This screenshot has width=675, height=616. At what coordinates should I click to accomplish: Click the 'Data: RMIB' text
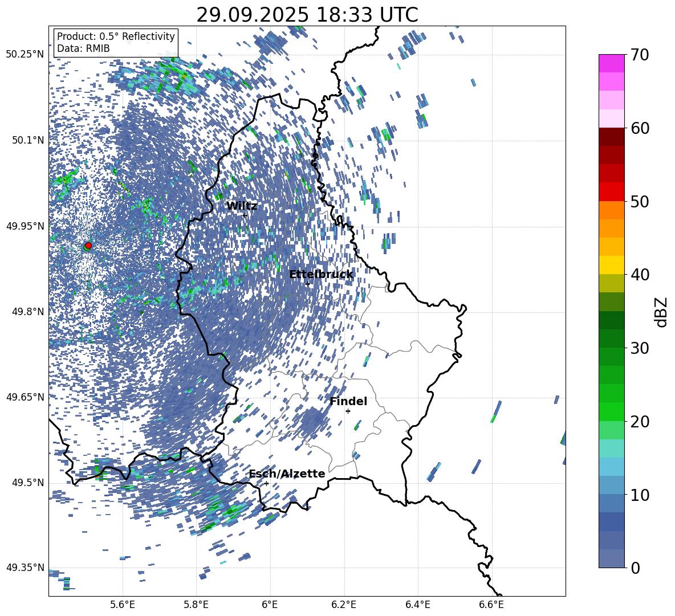[x=83, y=48]
